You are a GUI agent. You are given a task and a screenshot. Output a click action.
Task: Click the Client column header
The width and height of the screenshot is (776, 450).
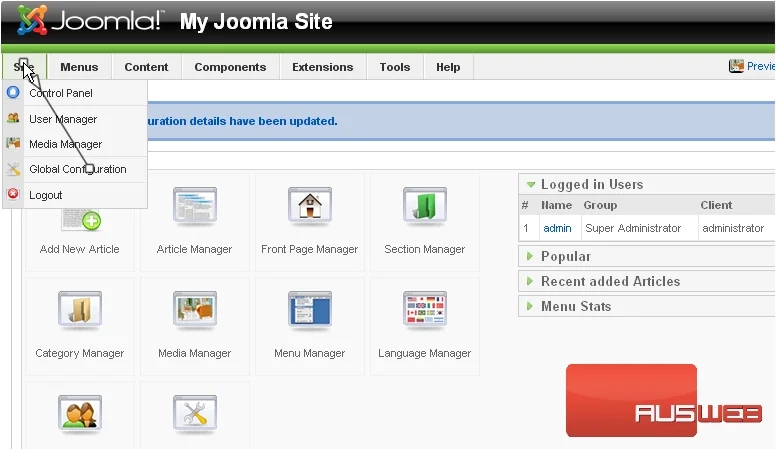pos(716,205)
